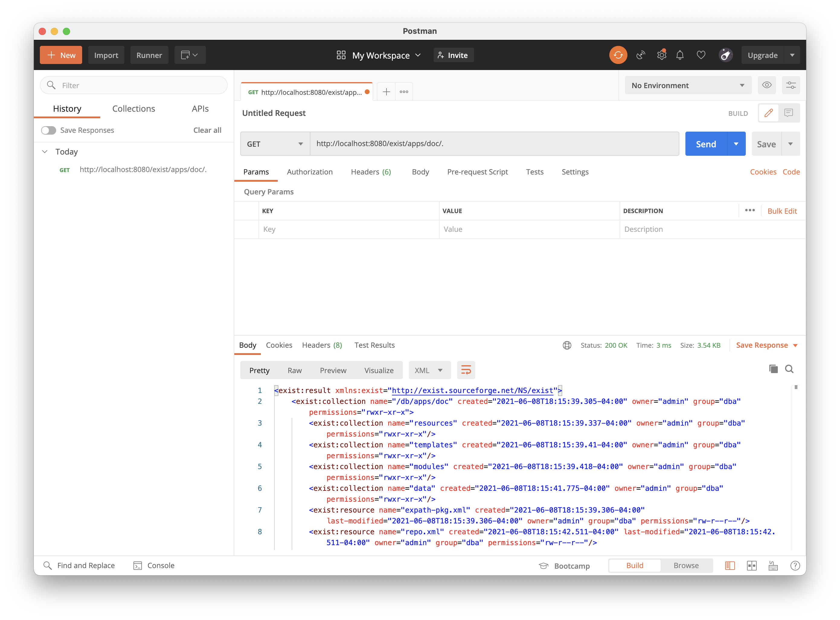Open the comments mode icon
Viewport: 840px width, 620px height.
click(x=789, y=113)
